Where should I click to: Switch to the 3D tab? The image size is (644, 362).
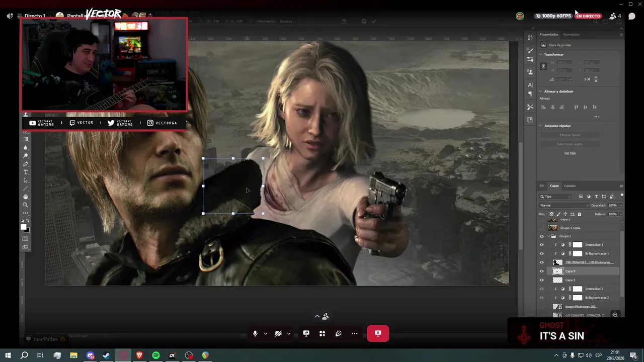542,186
